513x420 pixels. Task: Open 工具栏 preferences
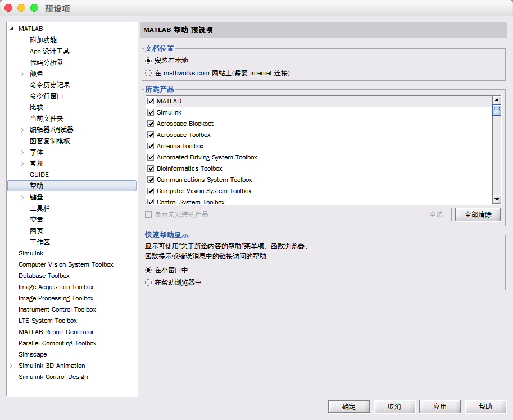tap(39, 208)
